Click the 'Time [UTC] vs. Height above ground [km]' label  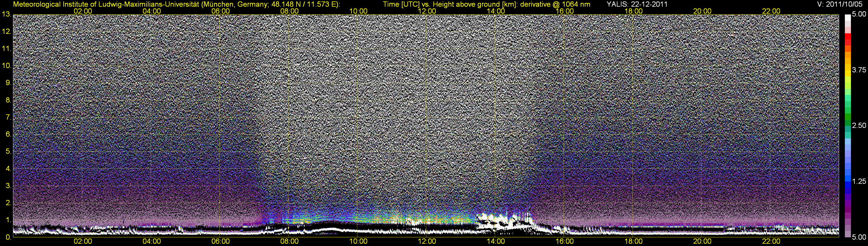[x=450, y=4]
